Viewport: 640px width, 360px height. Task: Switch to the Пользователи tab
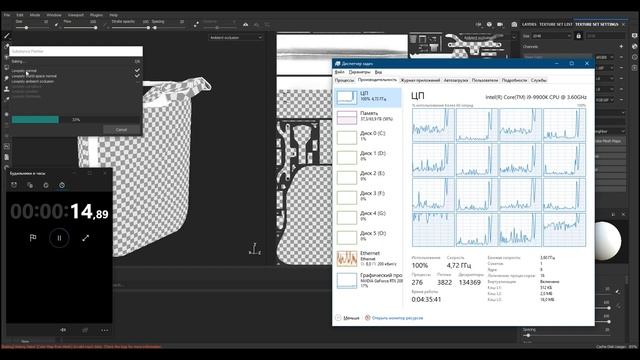point(485,80)
